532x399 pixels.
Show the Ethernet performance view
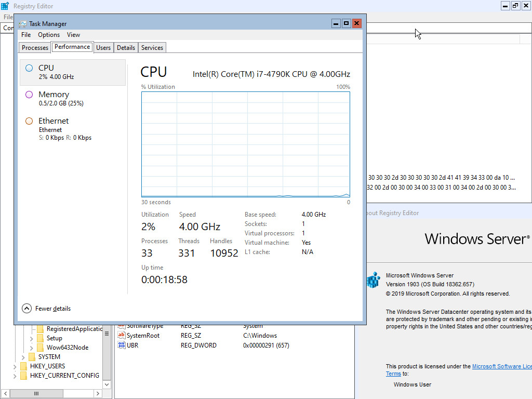[x=73, y=129]
